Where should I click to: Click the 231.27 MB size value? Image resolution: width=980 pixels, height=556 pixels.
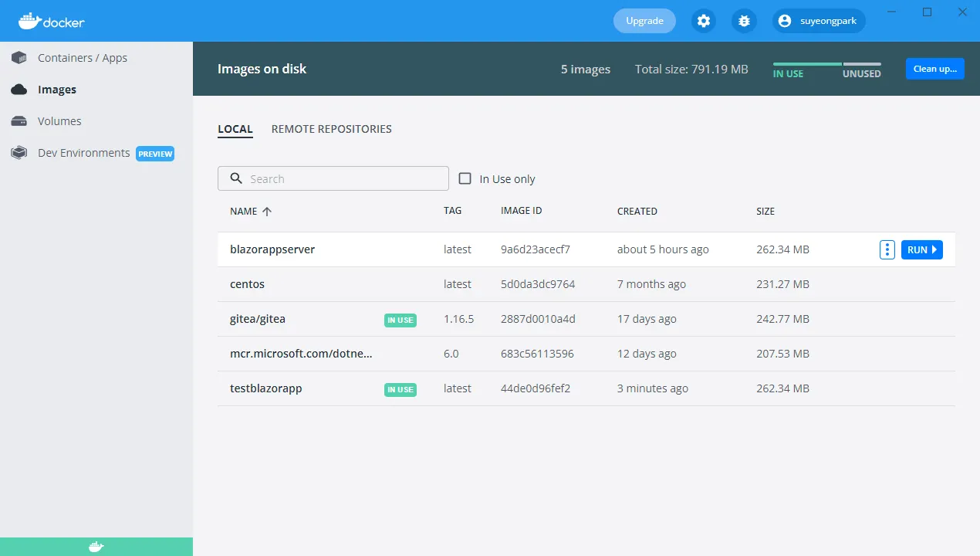tap(782, 284)
